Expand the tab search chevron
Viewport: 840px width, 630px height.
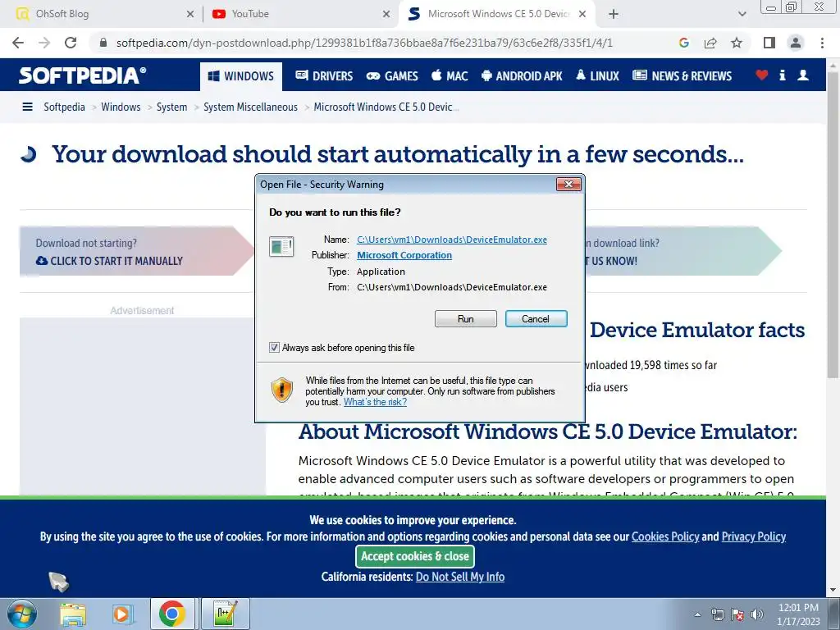click(x=742, y=15)
